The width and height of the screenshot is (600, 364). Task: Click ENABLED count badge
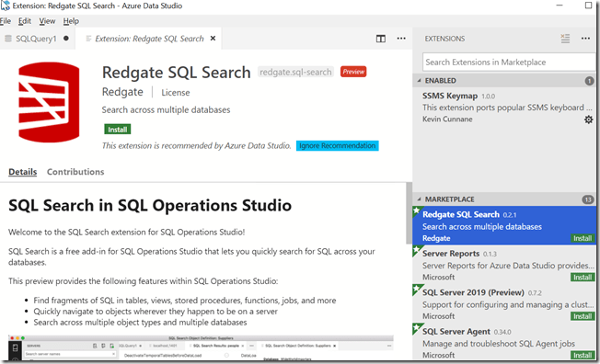[x=589, y=81]
